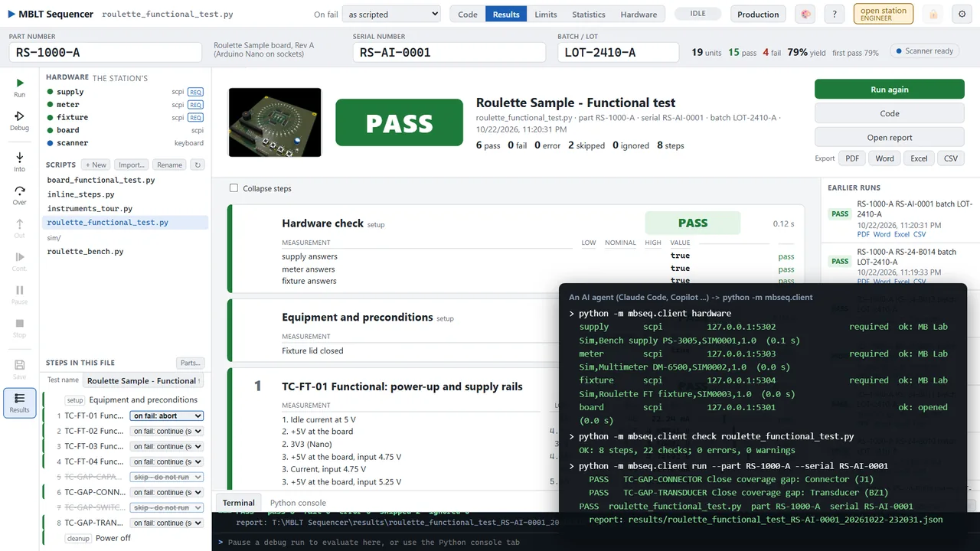Click the station lock icon
The width and height of the screenshot is (980, 551).
pos(933,14)
